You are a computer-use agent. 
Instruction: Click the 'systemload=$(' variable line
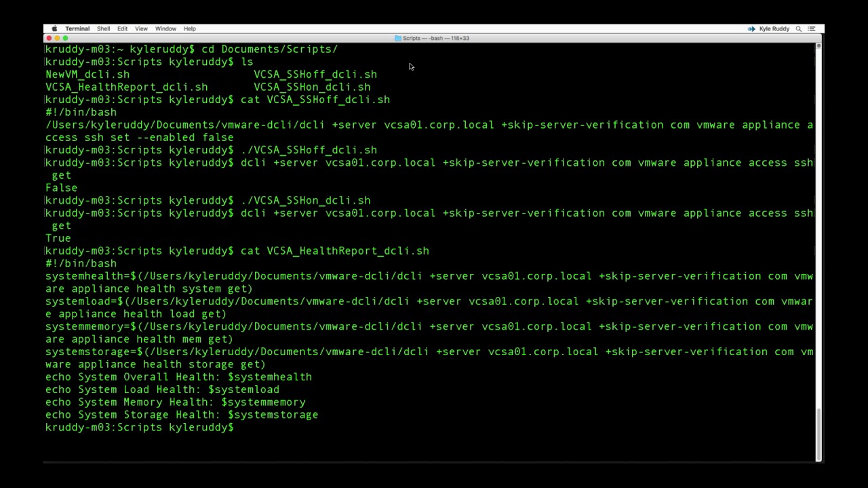coord(429,307)
